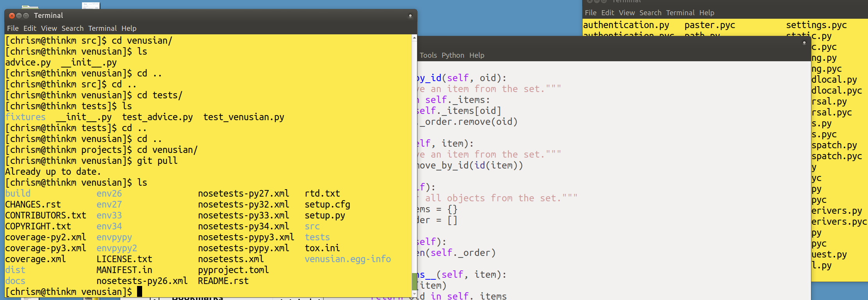Image resolution: width=868 pixels, height=300 pixels.
Task: Open the Tools menu in the editor window
Action: (428, 55)
